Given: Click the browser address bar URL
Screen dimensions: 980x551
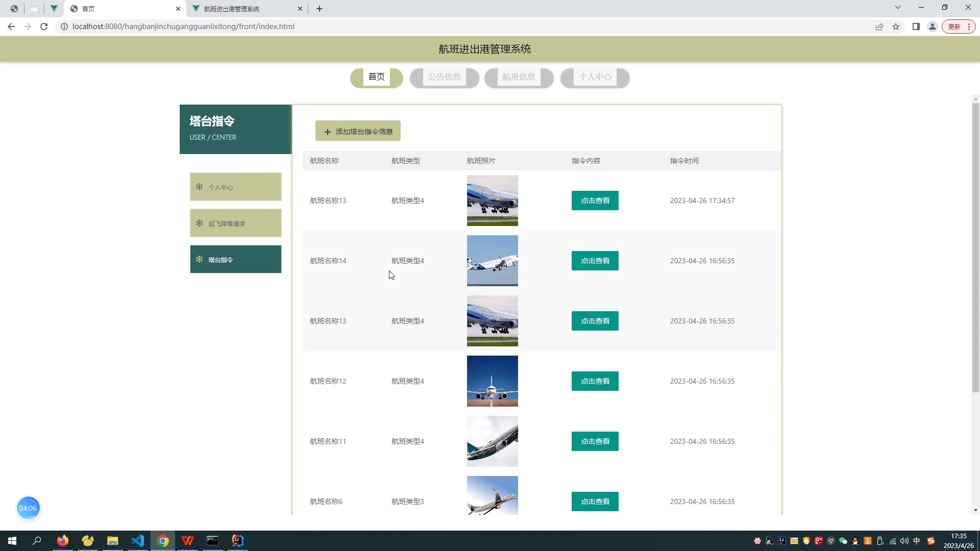Looking at the screenshot, I should point(183,27).
